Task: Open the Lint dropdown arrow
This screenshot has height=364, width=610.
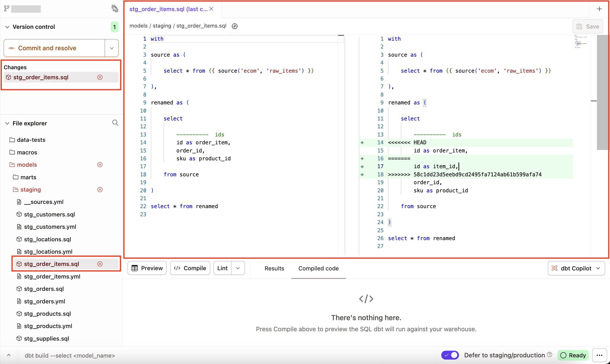Action: point(237,268)
